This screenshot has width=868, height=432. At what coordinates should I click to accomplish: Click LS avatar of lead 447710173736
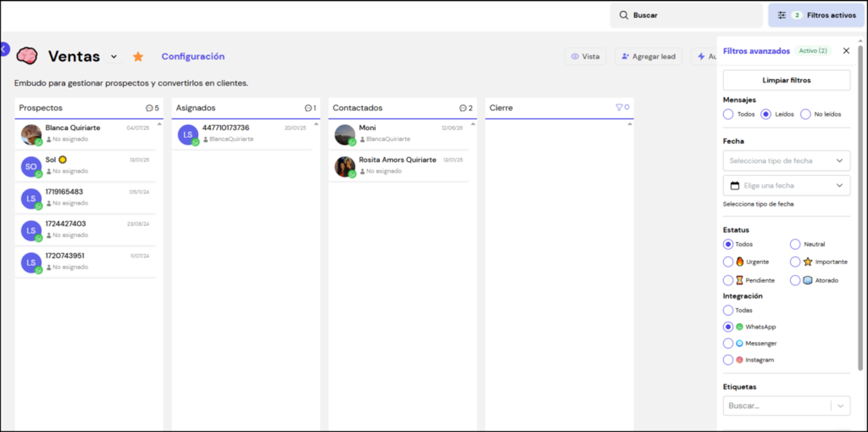[188, 135]
